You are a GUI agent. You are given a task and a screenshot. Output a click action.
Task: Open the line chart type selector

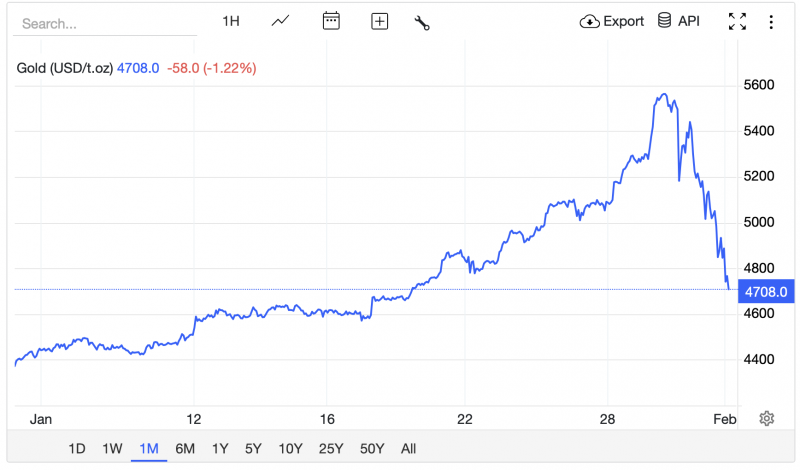[x=281, y=21]
